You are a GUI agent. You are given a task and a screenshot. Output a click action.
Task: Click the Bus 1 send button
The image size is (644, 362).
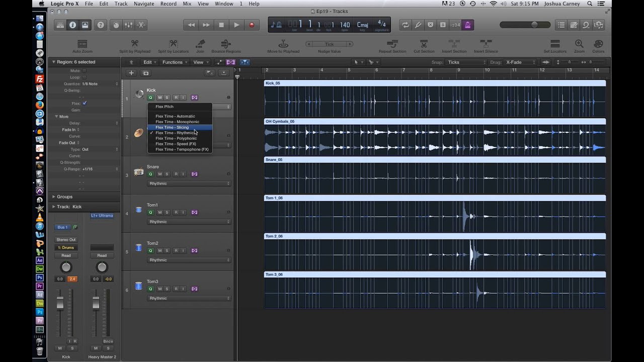[x=63, y=227]
